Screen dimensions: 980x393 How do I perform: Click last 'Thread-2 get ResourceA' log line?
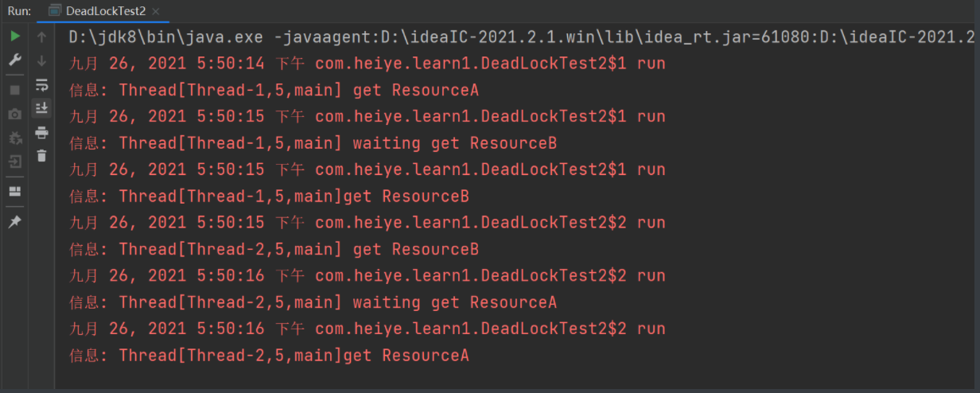click(294, 356)
